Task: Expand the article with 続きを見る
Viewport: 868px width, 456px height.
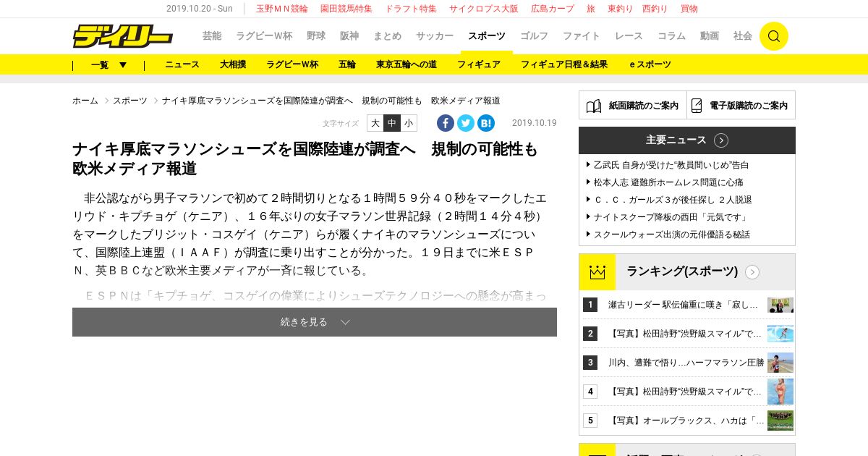Action: point(315,322)
